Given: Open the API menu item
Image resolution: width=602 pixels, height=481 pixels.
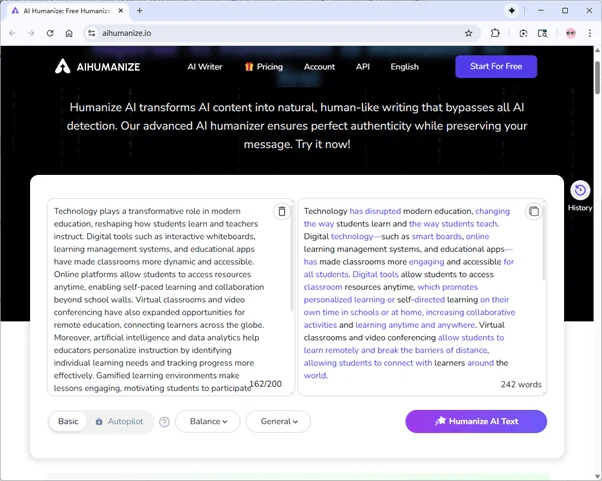Looking at the screenshot, I should pyautogui.click(x=362, y=67).
